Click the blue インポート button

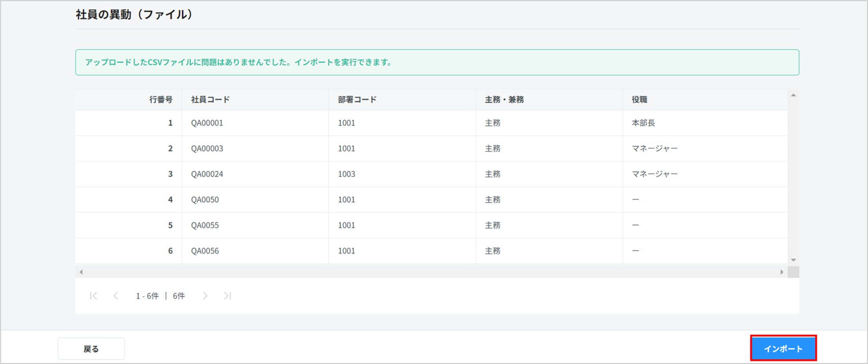pos(783,348)
